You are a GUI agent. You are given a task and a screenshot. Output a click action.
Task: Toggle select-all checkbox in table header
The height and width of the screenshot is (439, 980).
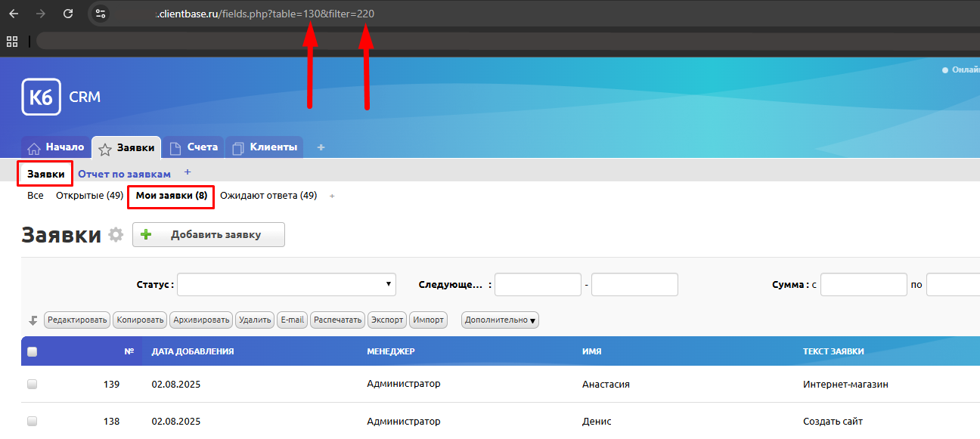[32, 351]
